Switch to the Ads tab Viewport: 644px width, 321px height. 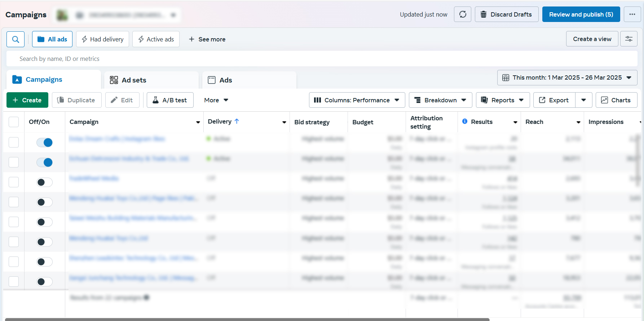point(249,80)
